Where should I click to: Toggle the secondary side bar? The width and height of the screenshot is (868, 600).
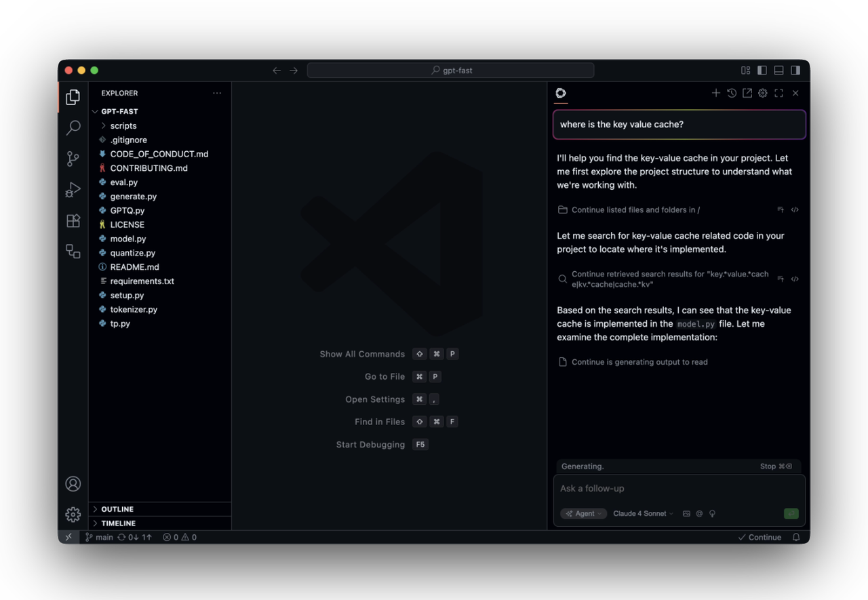(x=795, y=71)
